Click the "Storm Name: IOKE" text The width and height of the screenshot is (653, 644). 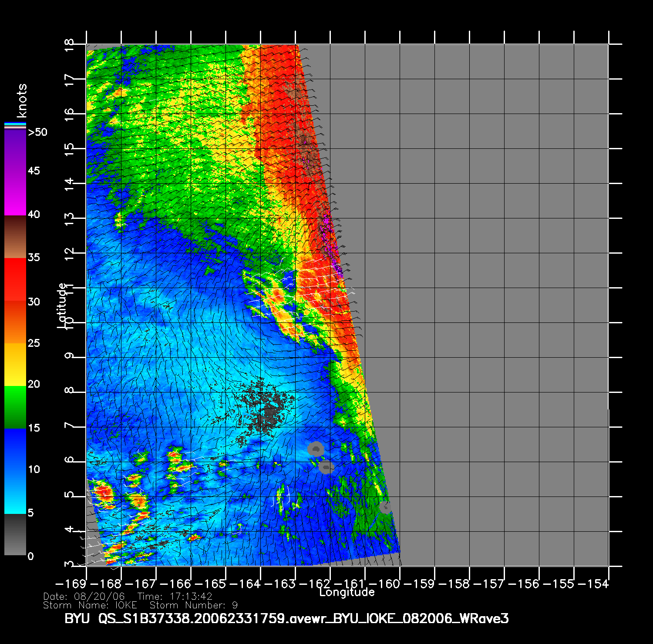point(90,605)
